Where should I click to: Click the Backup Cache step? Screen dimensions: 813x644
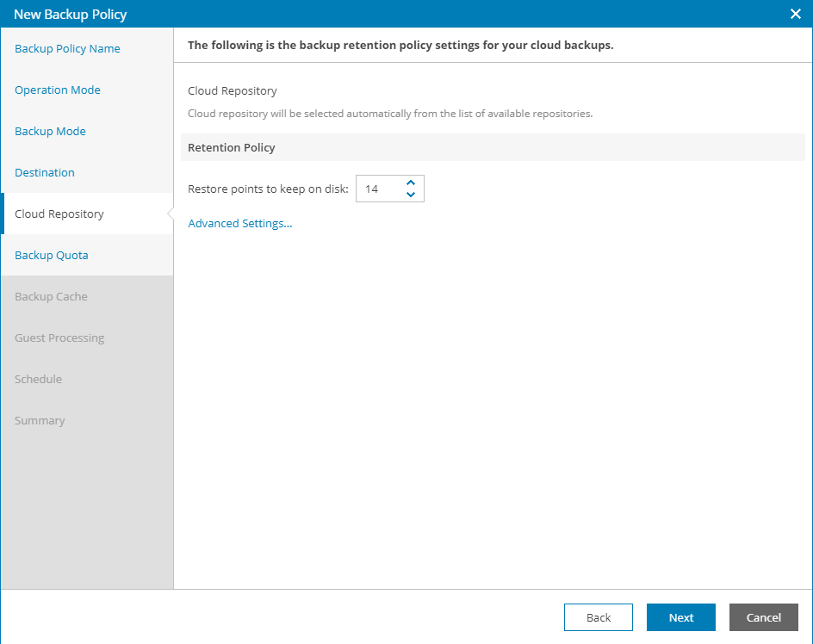[x=51, y=297]
